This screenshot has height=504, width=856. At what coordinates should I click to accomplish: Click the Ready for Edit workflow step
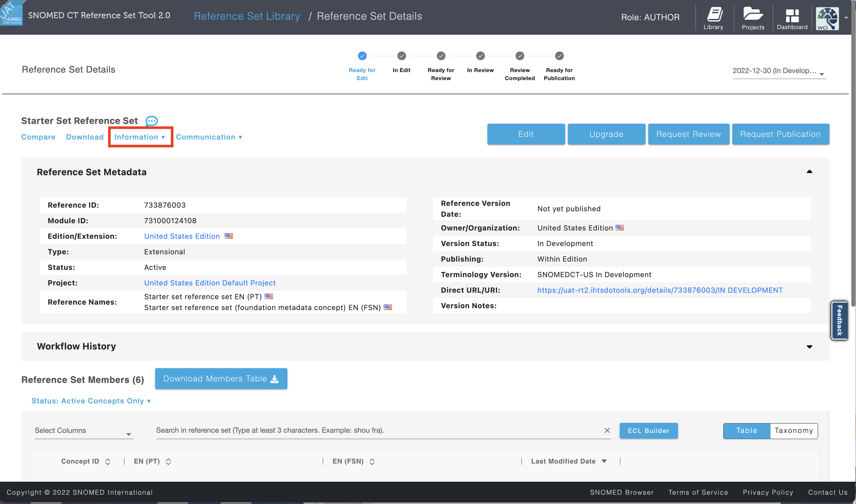[x=362, y=56]
